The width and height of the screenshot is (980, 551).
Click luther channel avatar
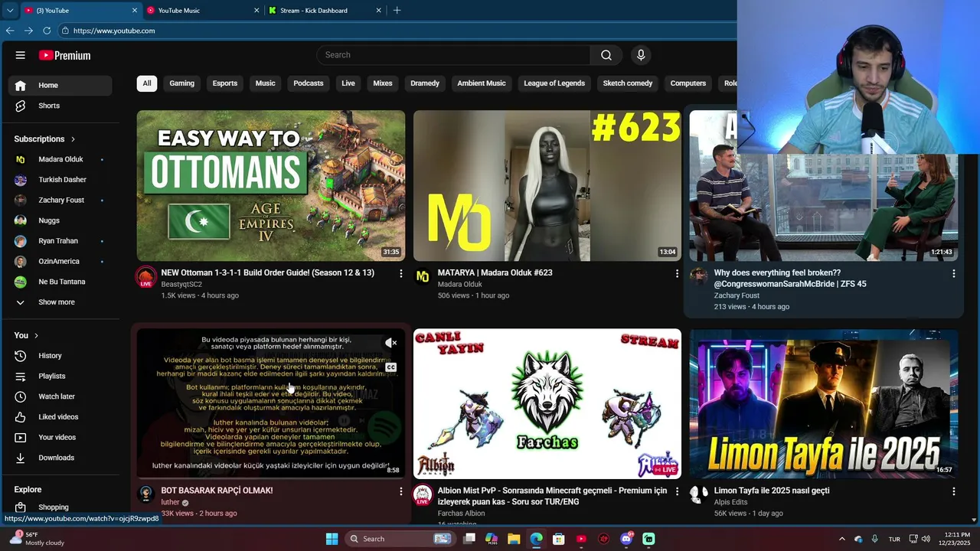145,494
